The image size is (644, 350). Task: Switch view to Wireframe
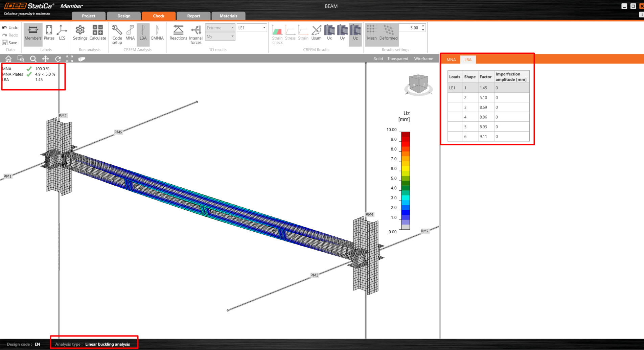pyautogui.click(x=423, y=59)
